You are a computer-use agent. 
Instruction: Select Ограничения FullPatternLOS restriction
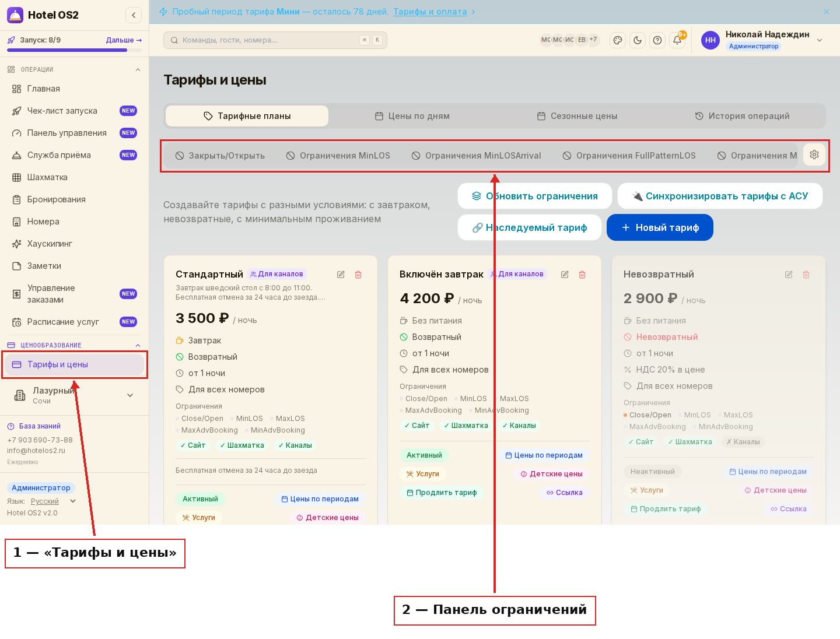(x=629, y=156)
